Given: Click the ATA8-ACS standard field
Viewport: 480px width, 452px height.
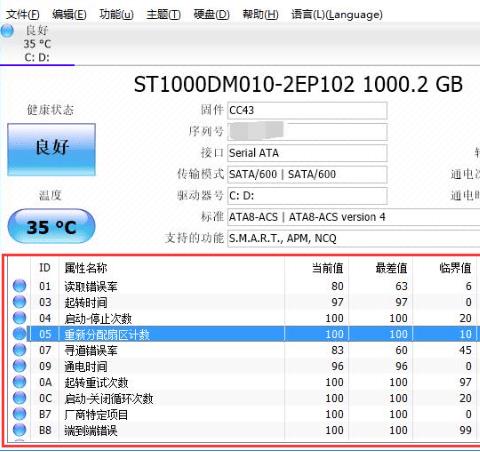Looking at the screenshot, I should pyautogui.click(x=354, y=217).
